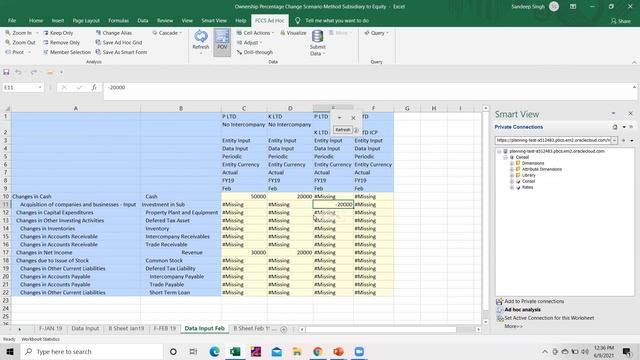
Task: Click Change Alias button
Action: [113, 33]
